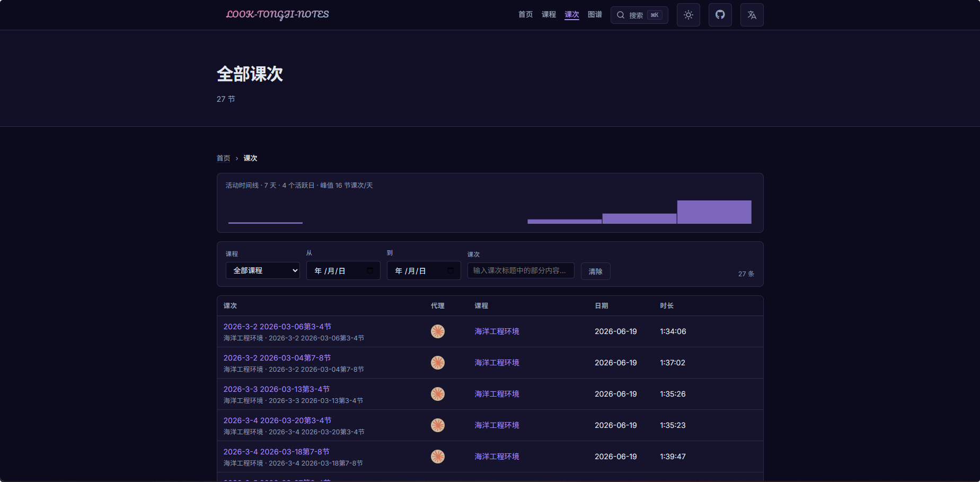This screenshot has height=482, width=980.
Task: Open session 2026-3-2 2026-03-04第7-8节
Action: point(277,358)
